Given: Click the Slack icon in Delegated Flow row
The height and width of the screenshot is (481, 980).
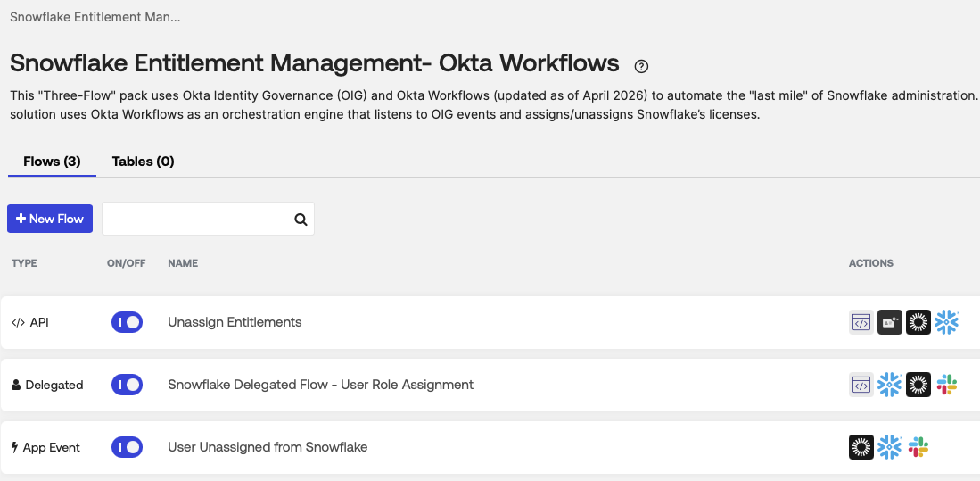Looking at the screenshot, I should coord(947,385).
